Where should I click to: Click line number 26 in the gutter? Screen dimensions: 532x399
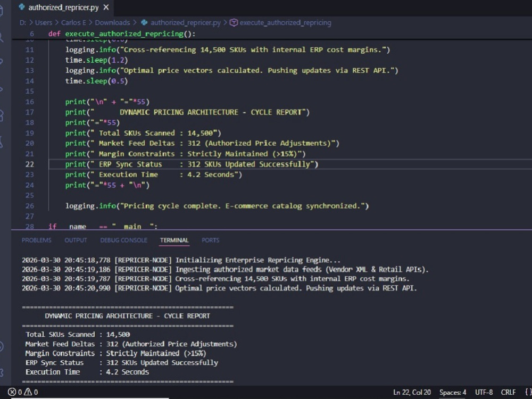pyautogui.click(x=29, y=206)
